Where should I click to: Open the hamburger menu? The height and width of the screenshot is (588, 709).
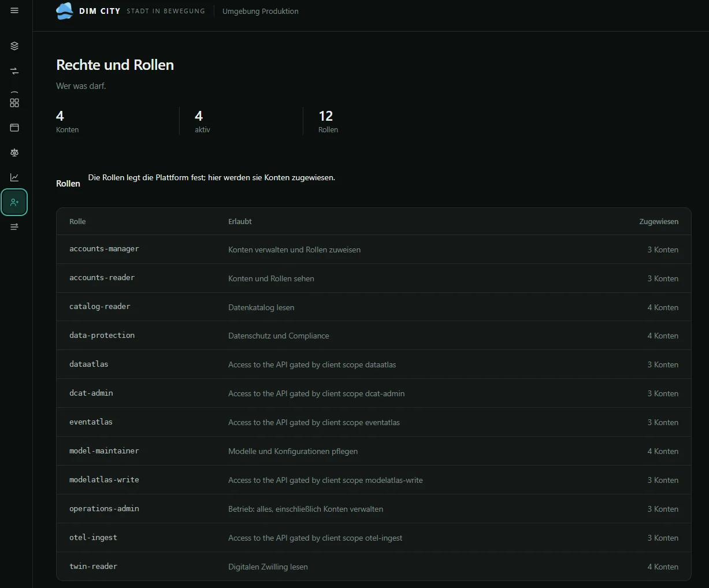(14, 10)
